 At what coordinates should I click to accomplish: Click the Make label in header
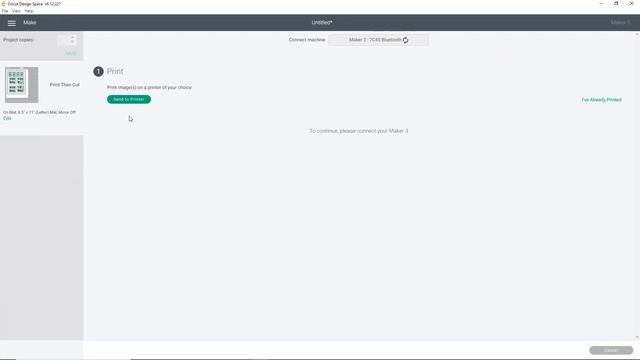click(x=30, y=22)
